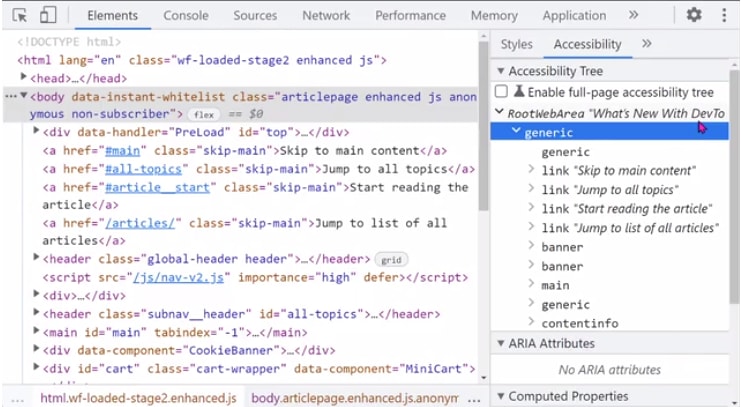Enable full-page accessibility tree checkbox
741x407 pixels.
pos(501,91)
